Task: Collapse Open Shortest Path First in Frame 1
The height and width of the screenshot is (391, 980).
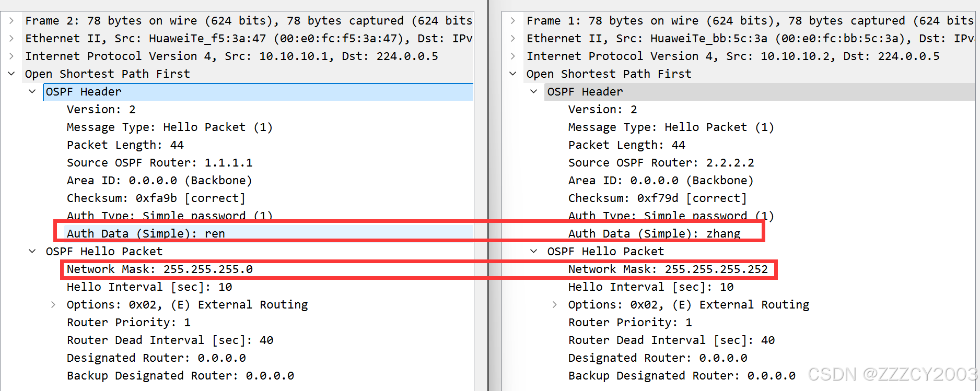Action: pos(513,74)
